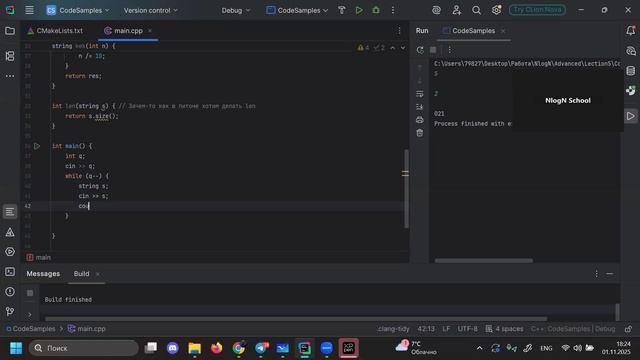Screen dimensions: 640x360
Task: Change UTF-8 file encoding in status bar
Action: click(x=467, y=329)
